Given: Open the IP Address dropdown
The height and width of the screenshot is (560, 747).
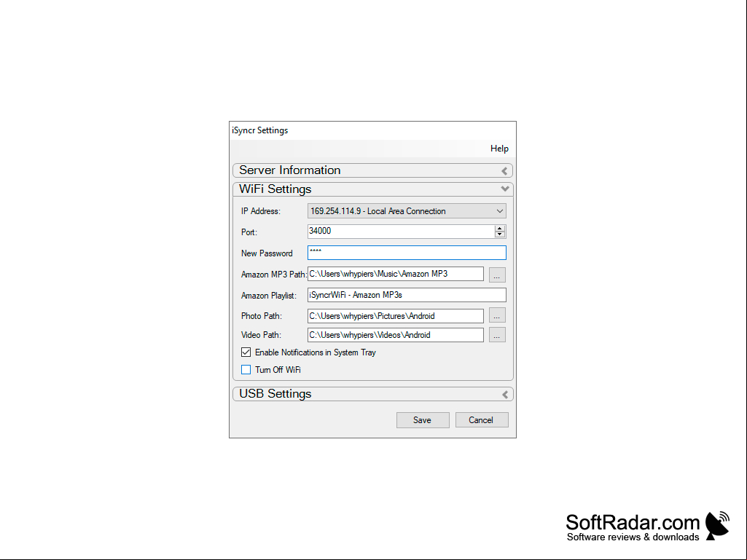Looking at the screenshot, I should click(x=407, y=211).
